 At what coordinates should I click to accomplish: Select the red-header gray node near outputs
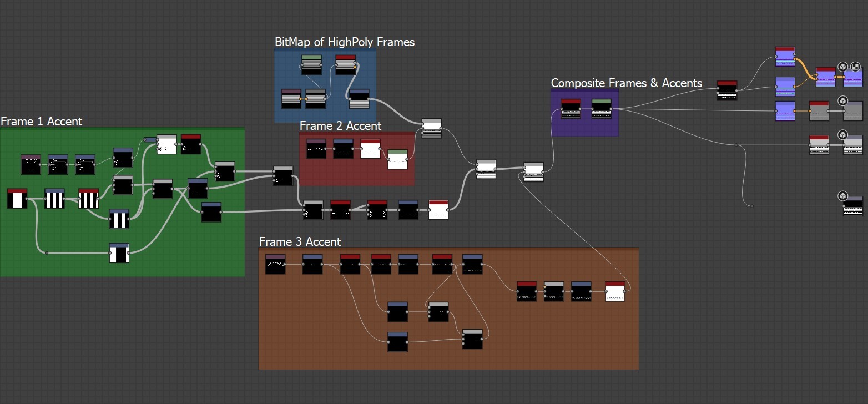[819, 111]
